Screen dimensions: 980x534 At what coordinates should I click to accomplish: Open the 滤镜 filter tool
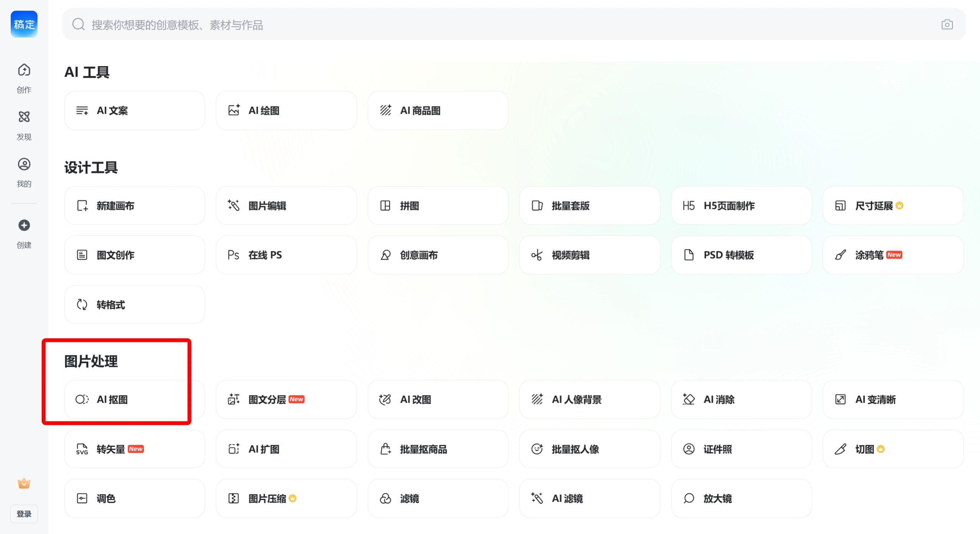tap(438, 499)
